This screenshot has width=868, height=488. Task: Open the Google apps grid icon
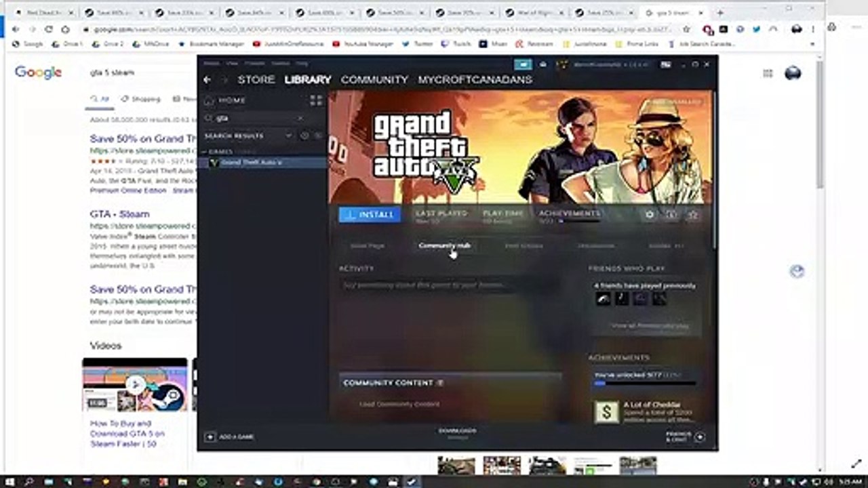[x=768, y=73]
